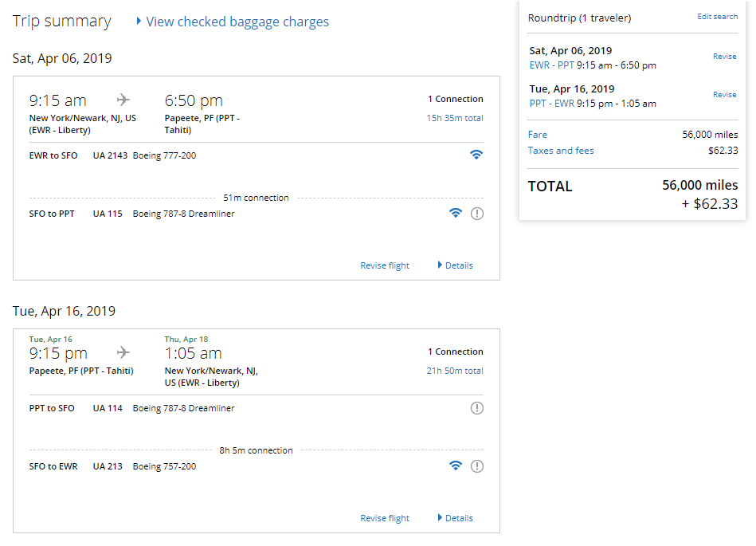Click the return flight airplane arrow icon
The width and height of the screenshot is (756, 546).
pos(123,352)
